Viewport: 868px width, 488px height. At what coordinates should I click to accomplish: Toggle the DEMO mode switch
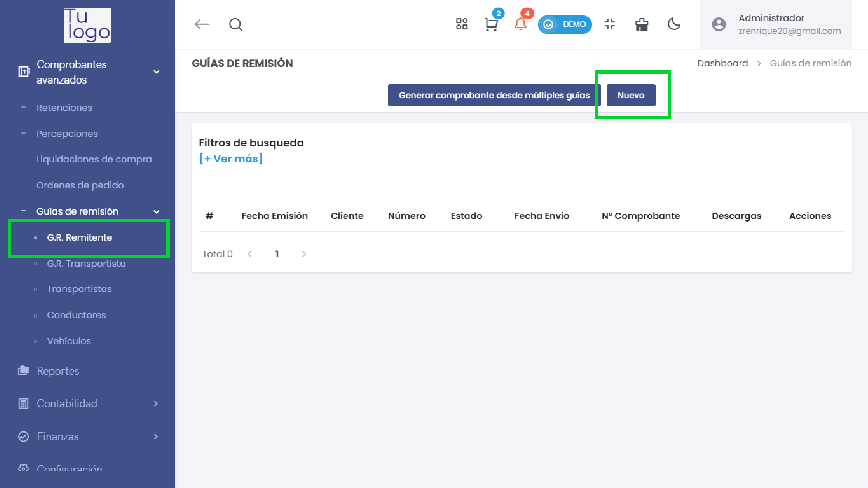click(x=565, y=24)
